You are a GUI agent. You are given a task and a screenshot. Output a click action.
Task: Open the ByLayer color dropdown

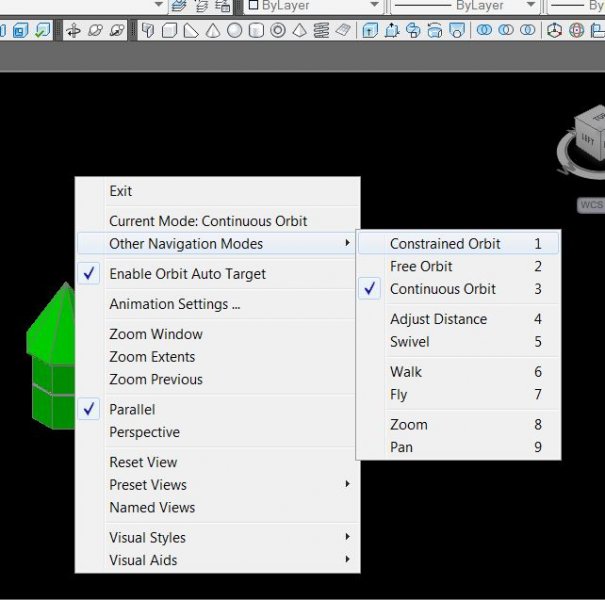[x=374, y=5]
